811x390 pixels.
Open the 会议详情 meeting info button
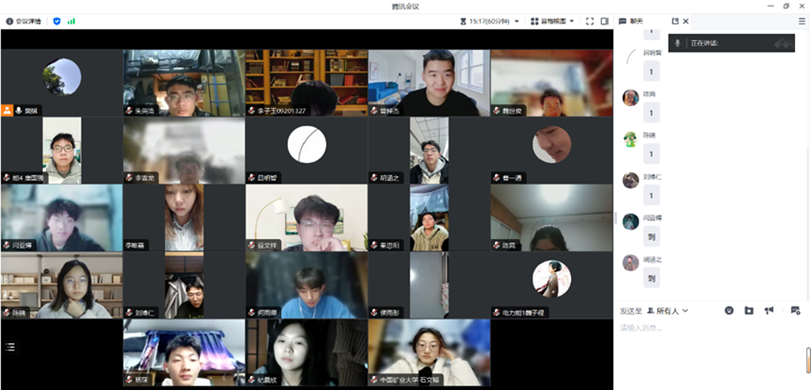(x=23, y=21)
